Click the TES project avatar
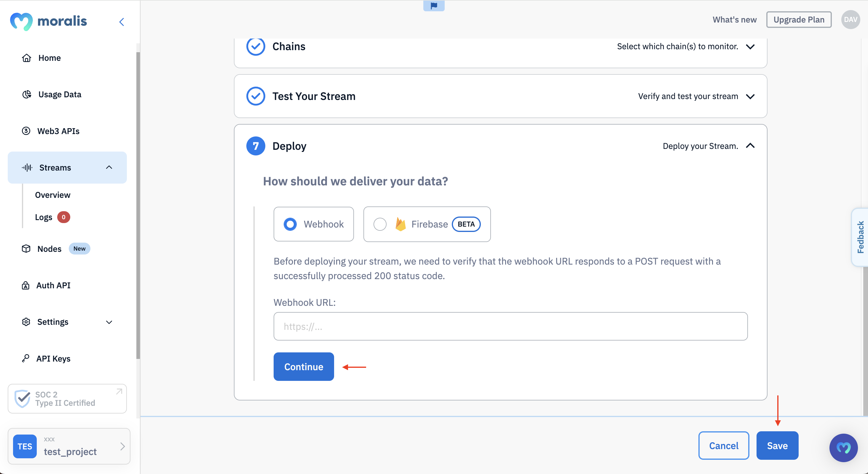 pyautogui.click(x=25, y=446)
